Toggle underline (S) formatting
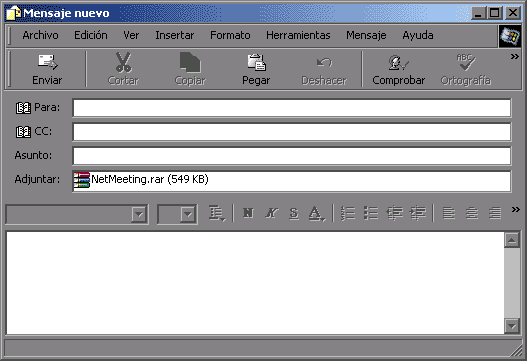 click(x=294, y=213)
